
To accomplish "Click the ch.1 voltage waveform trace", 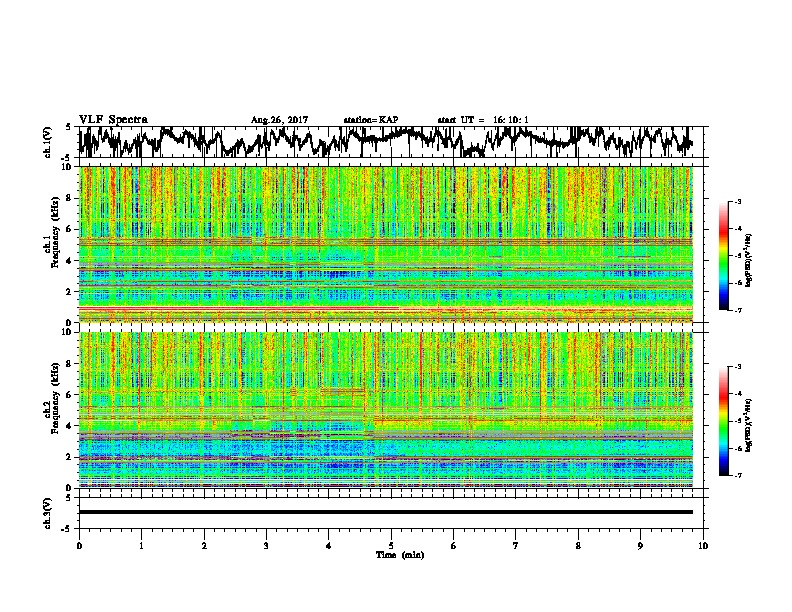I will coord(386,141).
